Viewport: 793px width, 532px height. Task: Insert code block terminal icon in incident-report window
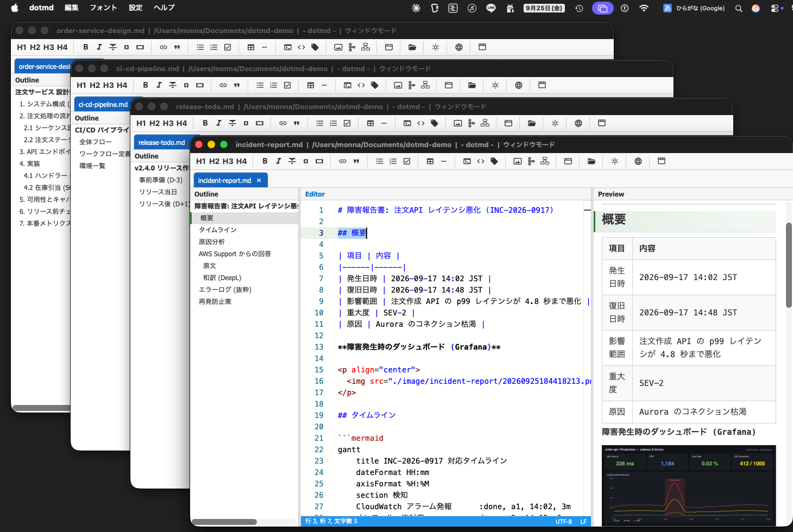click(x=467, y=161)
